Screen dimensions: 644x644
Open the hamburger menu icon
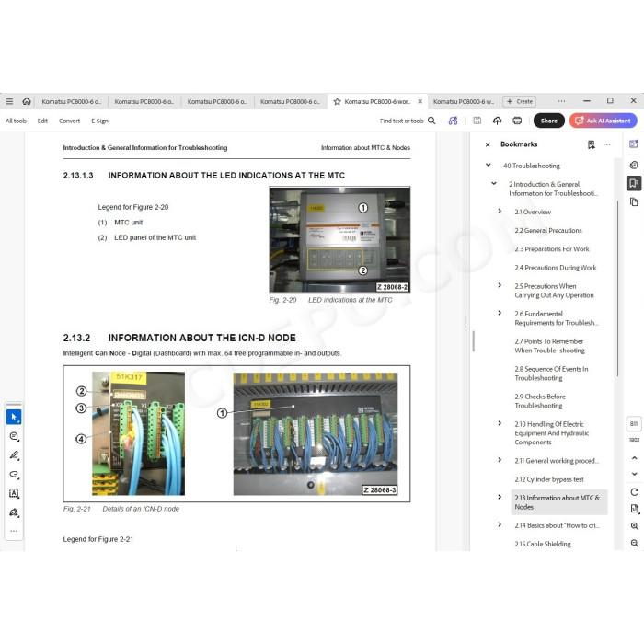[x=9, y=101]
